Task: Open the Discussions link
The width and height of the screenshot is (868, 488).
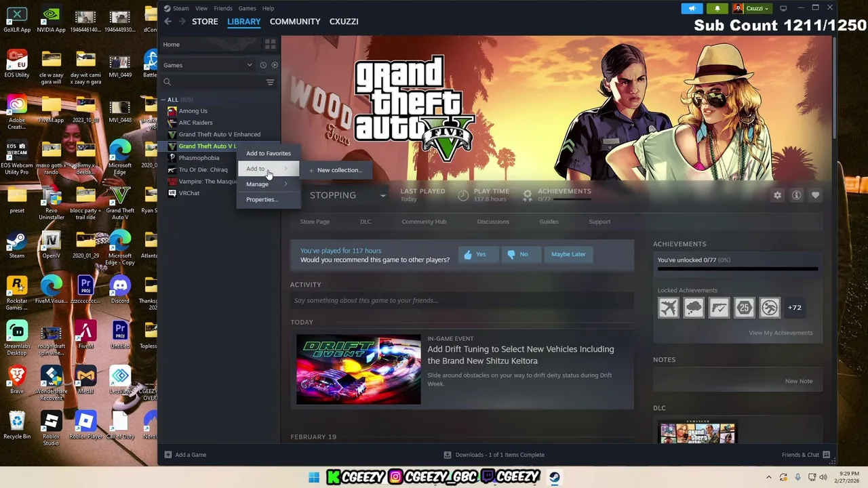Action: tap(493, 222)
